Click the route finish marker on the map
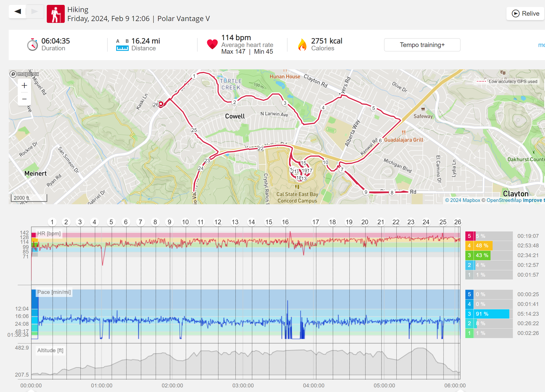The width and height of the screenshot is (545, 392). click(161, 104)
